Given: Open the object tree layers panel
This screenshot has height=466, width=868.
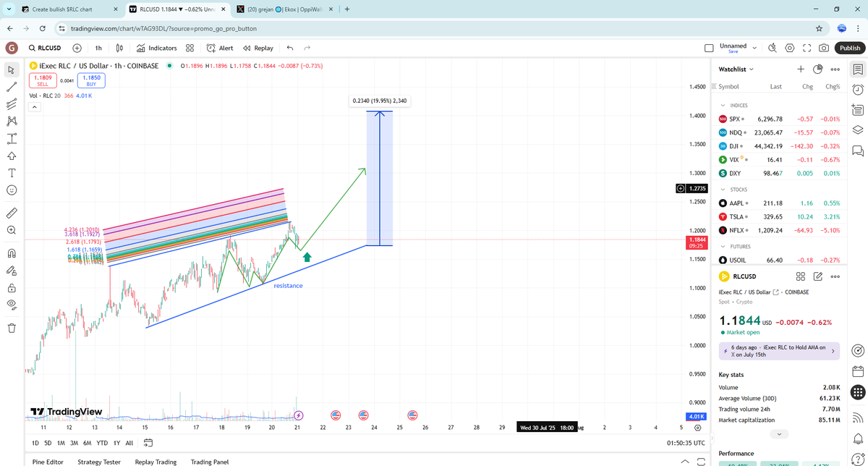Looking at the screenshot, I should [x=858, y=130].
